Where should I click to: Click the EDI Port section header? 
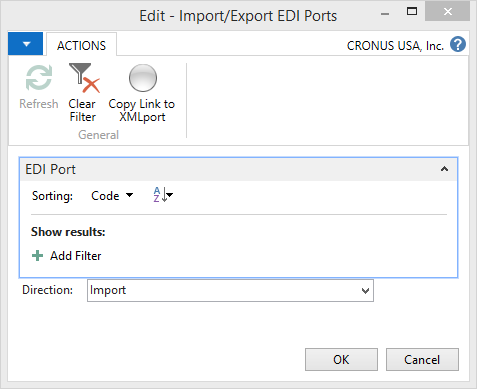coord(239,169)
